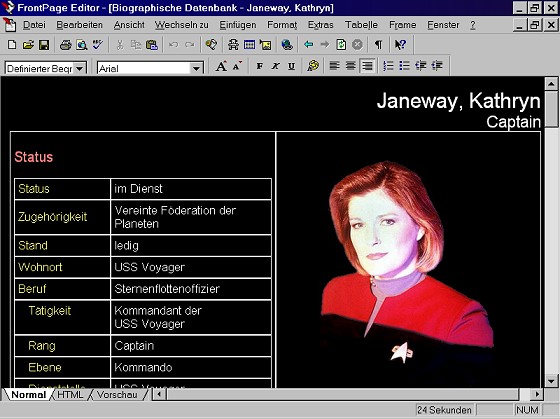560x419 pixels.
Task: Click the 'im Dienst' table cell
Action: pyautogui.click(x=191, y=189)
